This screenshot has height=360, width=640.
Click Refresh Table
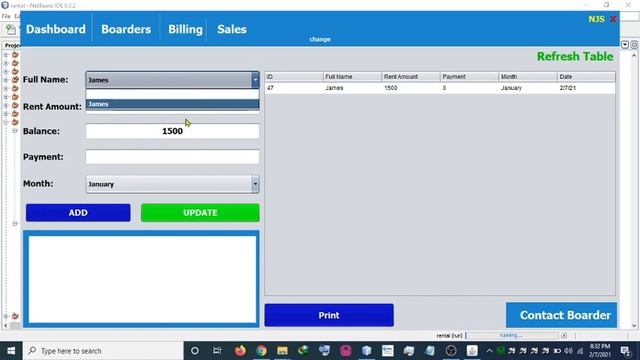coord(575,56)
